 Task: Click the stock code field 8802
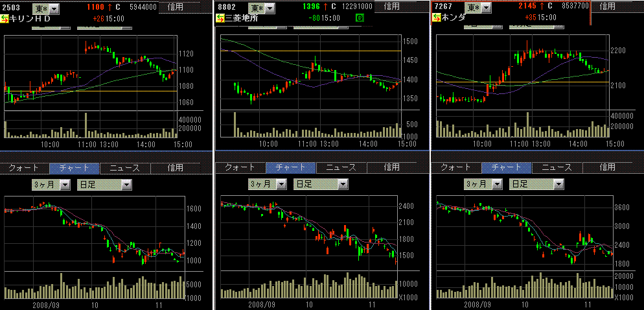(x=226, y=7)
